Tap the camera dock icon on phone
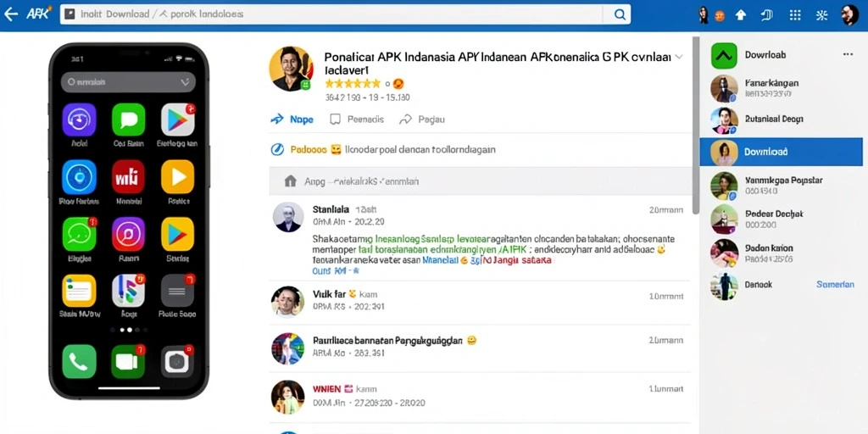The height and width of the screenshot is (434, 868). 177,361
